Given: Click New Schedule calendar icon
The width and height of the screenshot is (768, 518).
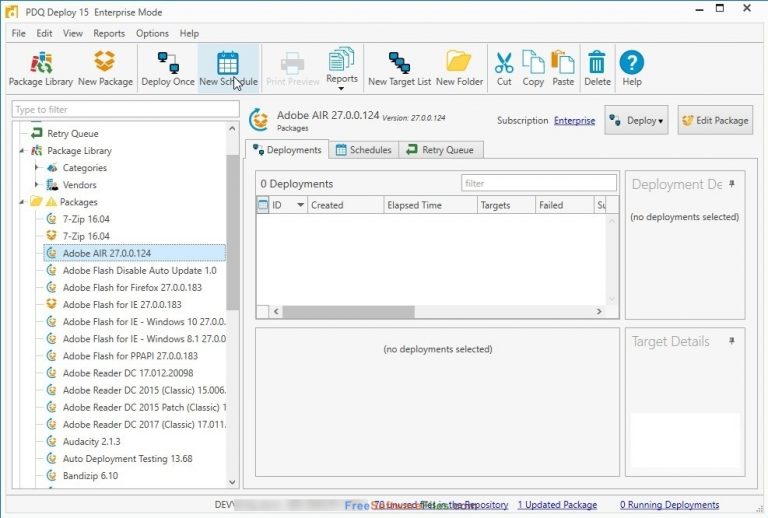Looking at the screenshot, I should click(x=228, y=69).
